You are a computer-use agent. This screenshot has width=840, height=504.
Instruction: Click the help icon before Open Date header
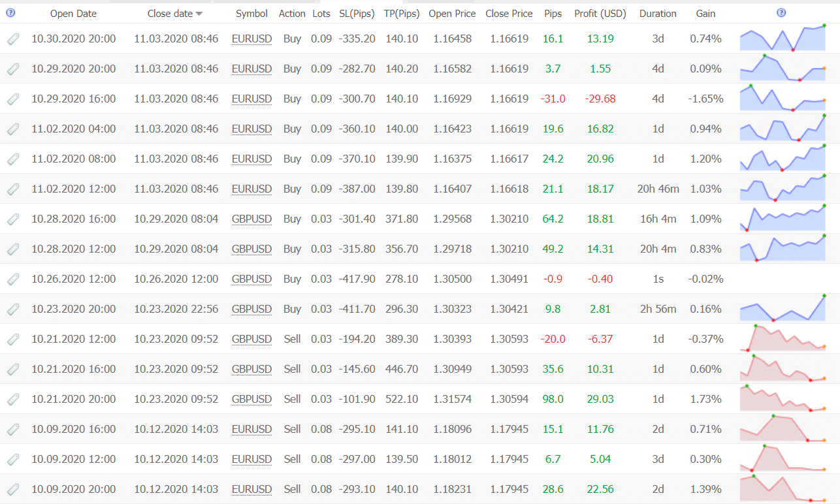point(10,12)
